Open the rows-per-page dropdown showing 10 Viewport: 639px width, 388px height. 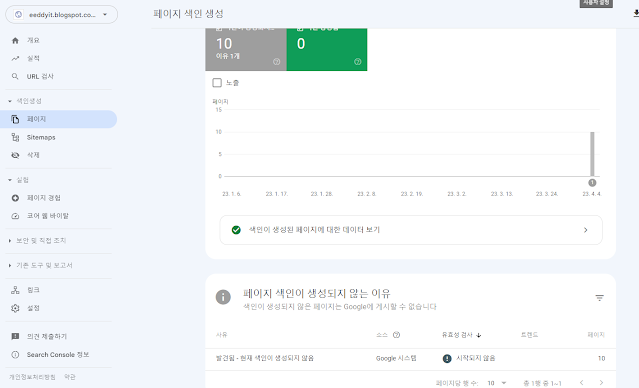coord(497,383)
